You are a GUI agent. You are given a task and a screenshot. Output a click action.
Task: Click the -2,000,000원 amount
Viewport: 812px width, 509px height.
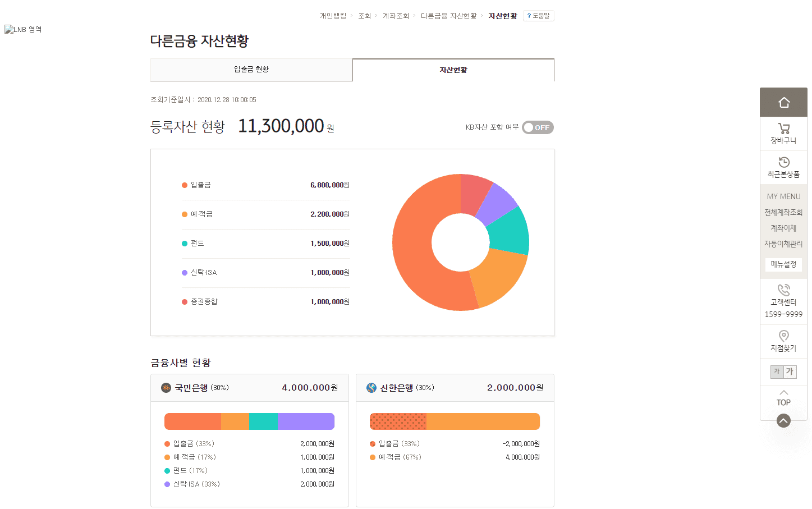click(x=521, y=444)
